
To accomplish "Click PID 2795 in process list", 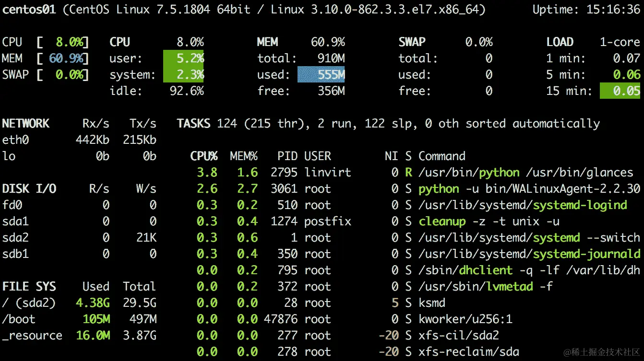I will [x=284, y=173].
